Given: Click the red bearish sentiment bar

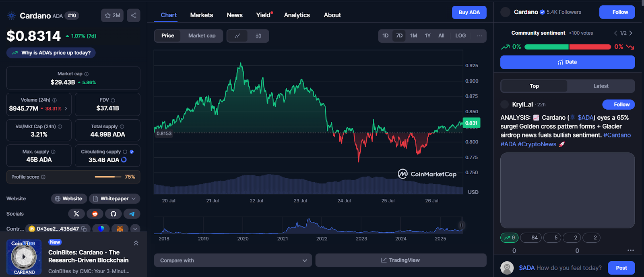Looking at the screenshot, I should click(x=590, y=47).
